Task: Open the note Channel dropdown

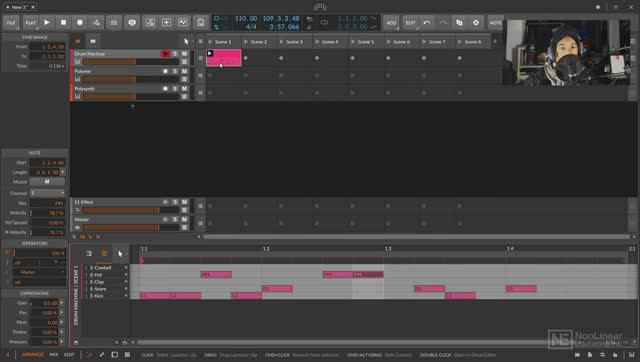Action: 47,193
